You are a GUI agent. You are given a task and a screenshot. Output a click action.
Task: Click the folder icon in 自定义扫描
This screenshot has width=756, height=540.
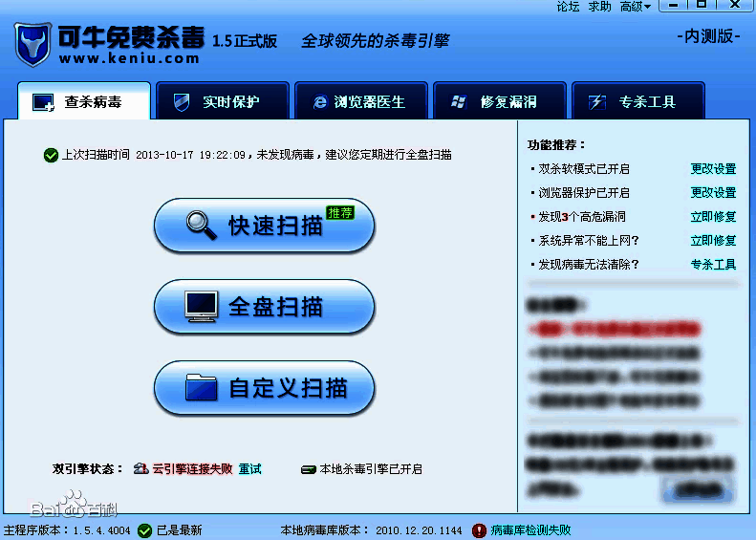[x=201, y=388]
